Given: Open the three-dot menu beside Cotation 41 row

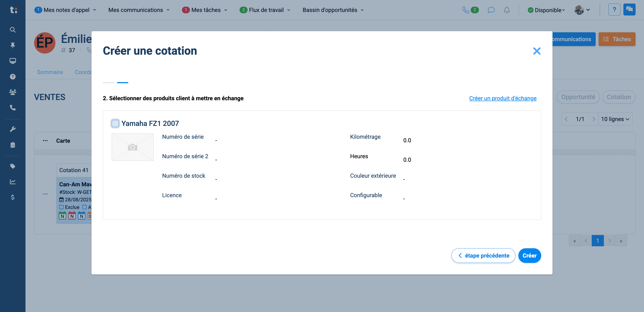Looking at the screenshot, I should (45, 194).
